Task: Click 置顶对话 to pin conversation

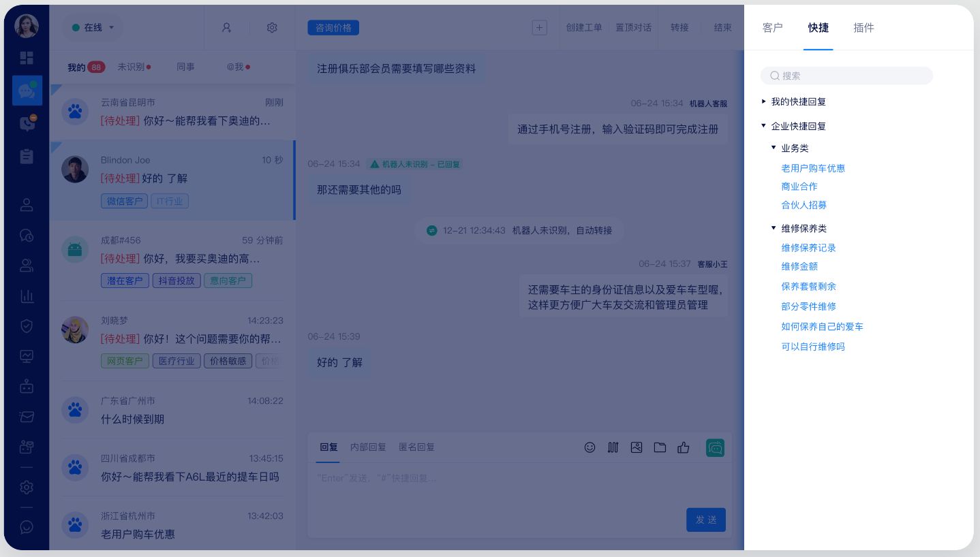Action: click(633, 28)
